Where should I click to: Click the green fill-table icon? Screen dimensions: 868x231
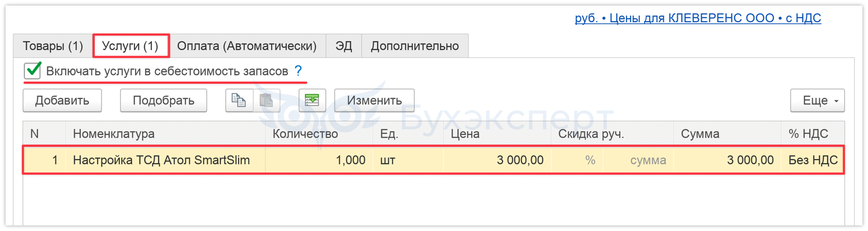click(x=312, y=100)
